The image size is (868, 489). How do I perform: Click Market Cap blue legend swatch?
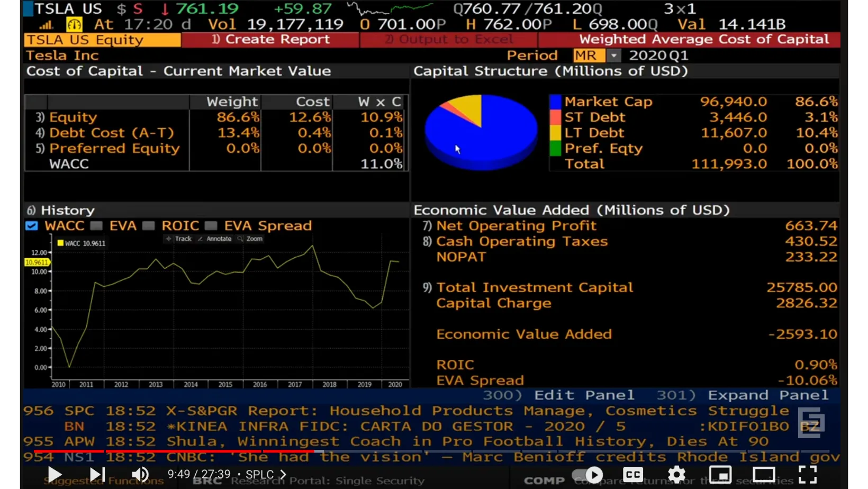tap(555, 102)
